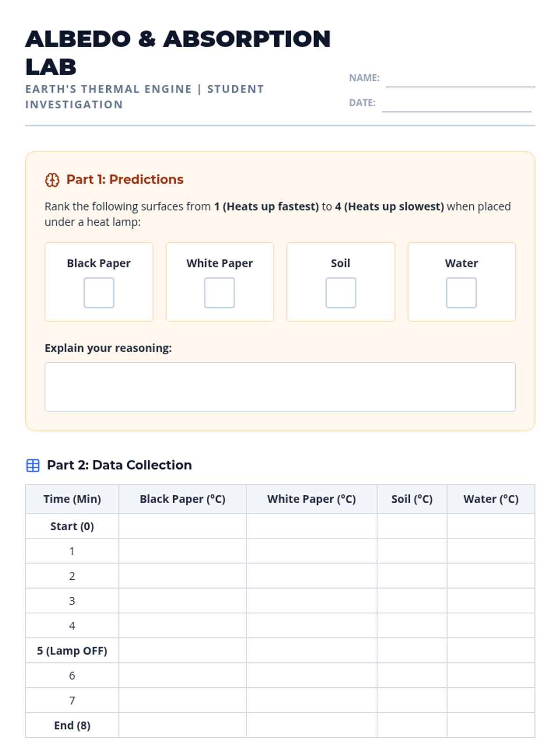Click the Water cell at minute 3

click(x=490, y=601)
